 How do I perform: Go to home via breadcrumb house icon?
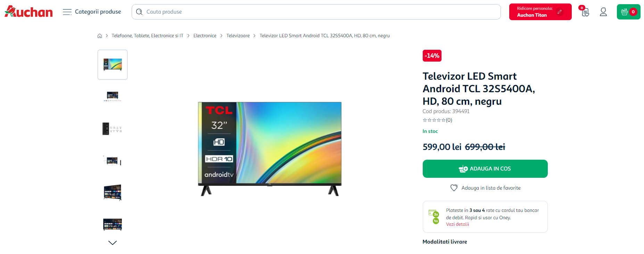click(x=100, y=36)
